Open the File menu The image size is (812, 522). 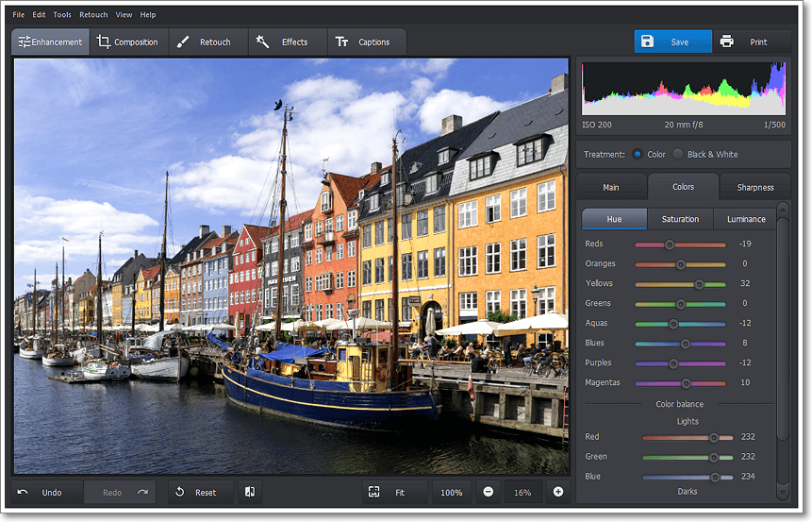pos(19,15)
